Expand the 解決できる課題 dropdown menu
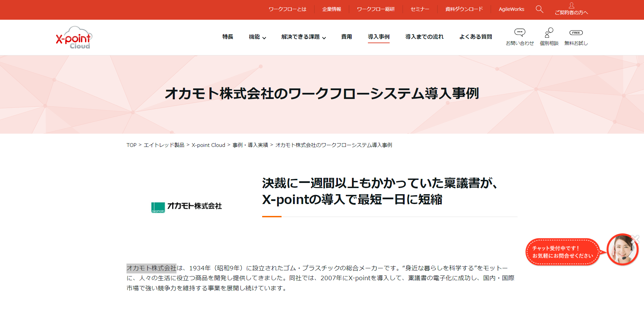The width and height of the screenshot is (644, 320). coord(304,37)
